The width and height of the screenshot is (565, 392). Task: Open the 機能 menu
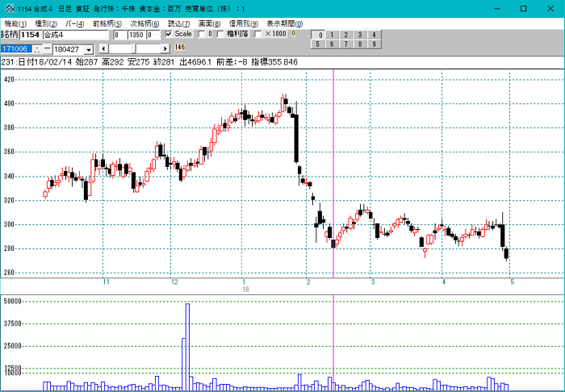pyautogui.click(x=15, y=23)
